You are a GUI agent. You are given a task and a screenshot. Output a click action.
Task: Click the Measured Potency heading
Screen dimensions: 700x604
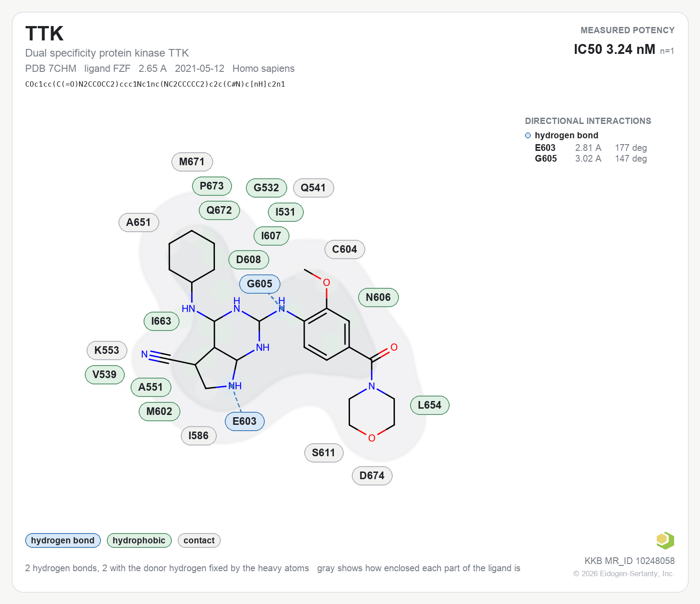pos(628,30)
